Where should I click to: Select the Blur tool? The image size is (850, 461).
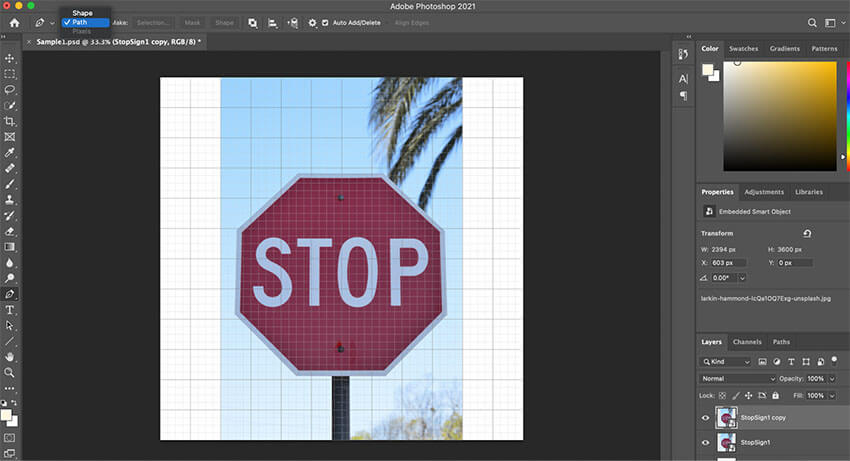coord(10,262)
